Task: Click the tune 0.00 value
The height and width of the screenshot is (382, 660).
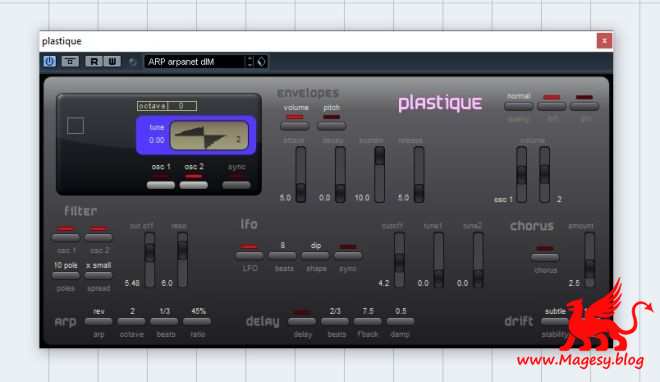Action: click(157, 140)
